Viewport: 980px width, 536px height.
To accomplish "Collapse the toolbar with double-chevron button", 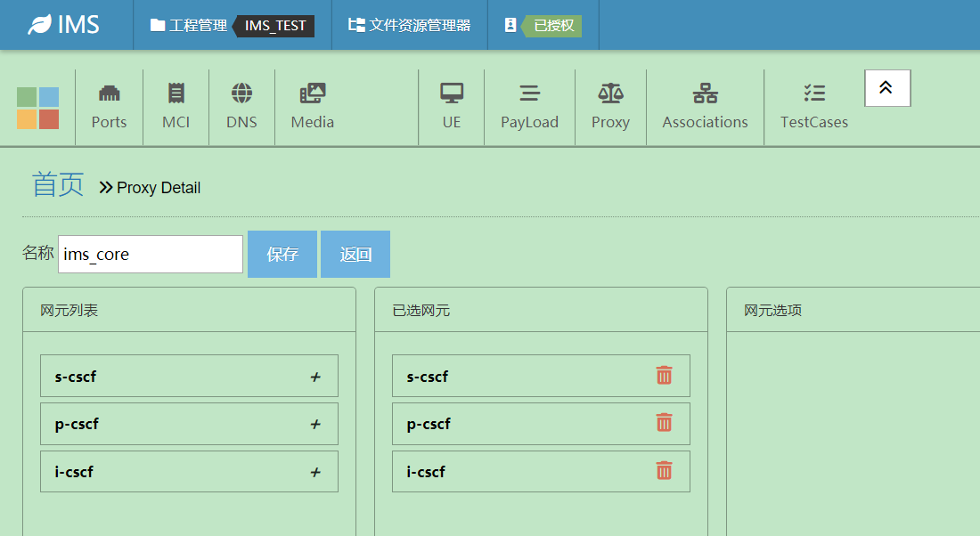I will [886, 87].
